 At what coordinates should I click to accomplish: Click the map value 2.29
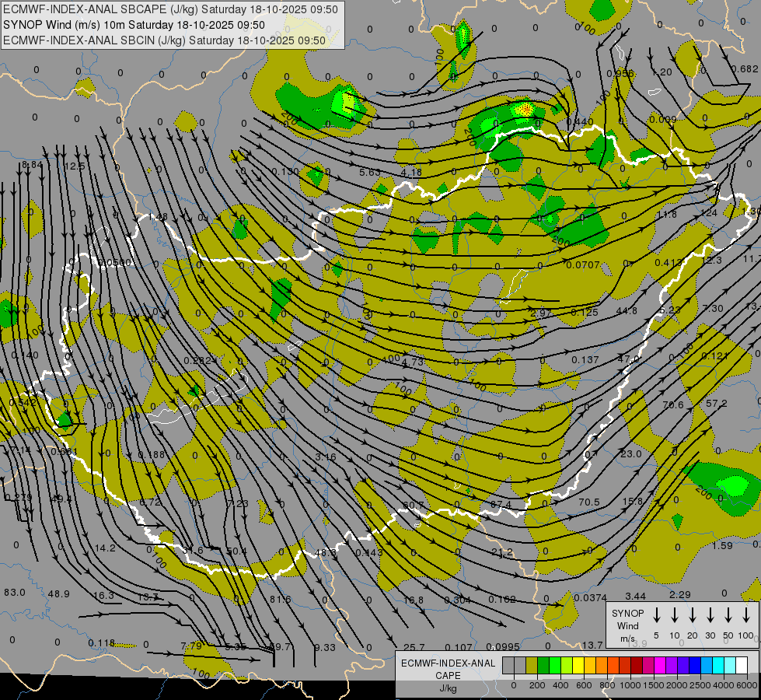(680, 594)
